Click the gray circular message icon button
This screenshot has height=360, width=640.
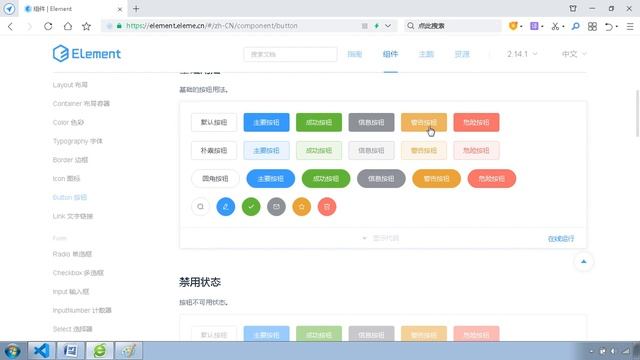[x=276, y=207]
